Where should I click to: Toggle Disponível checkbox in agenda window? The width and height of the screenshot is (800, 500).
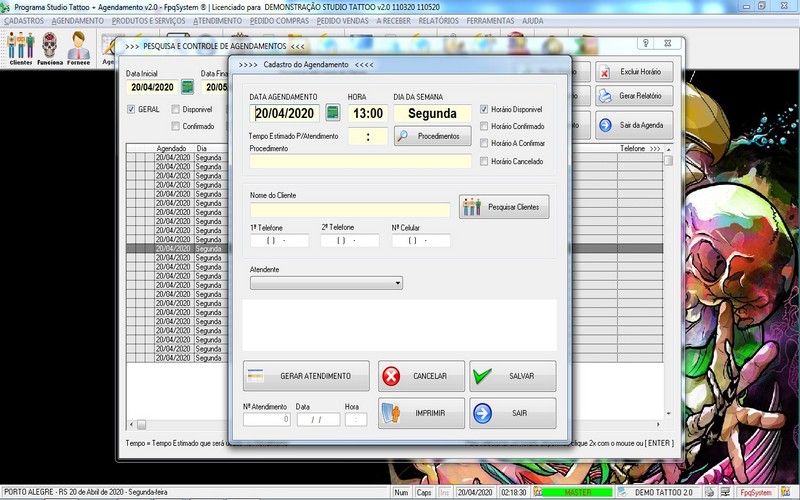176,109
